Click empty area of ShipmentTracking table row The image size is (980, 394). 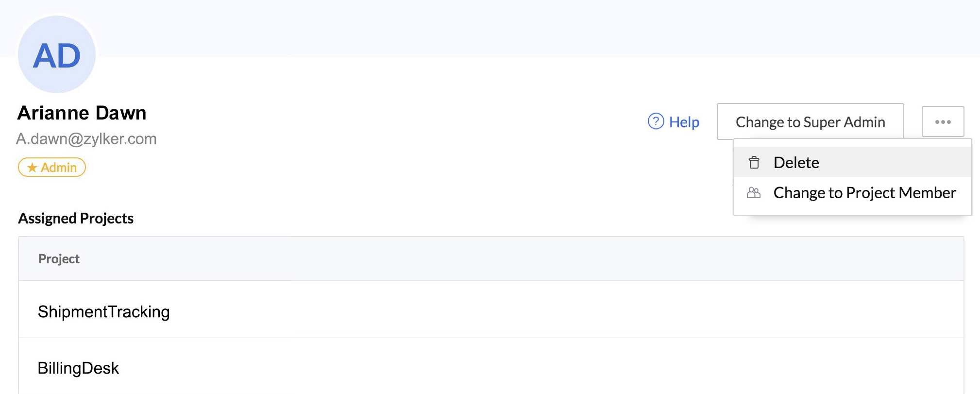534,310
